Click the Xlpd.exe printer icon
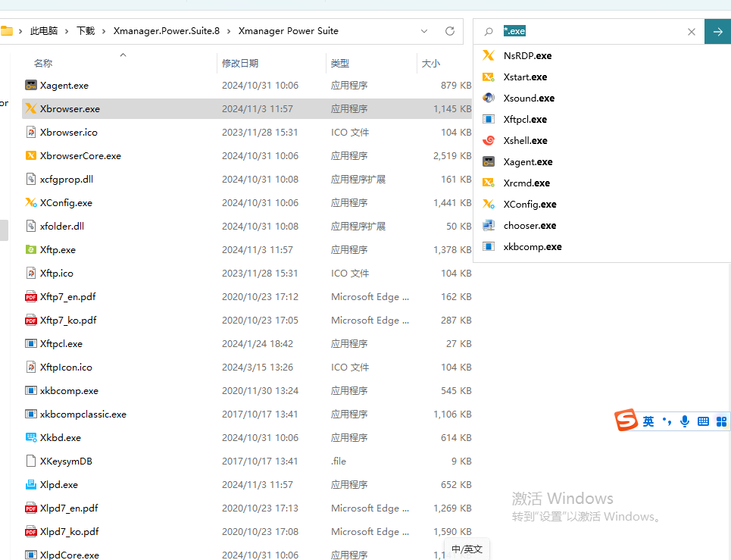Image resolution: width=731 pixels, height=560 pixels. pos(31,484)
